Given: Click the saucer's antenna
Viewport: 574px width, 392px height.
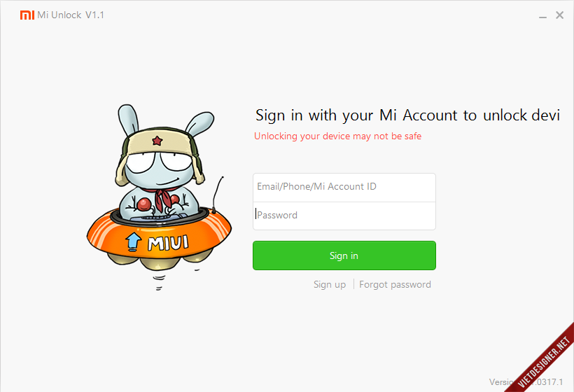Looking at the screenshot, I should click(x=217, y=195).
